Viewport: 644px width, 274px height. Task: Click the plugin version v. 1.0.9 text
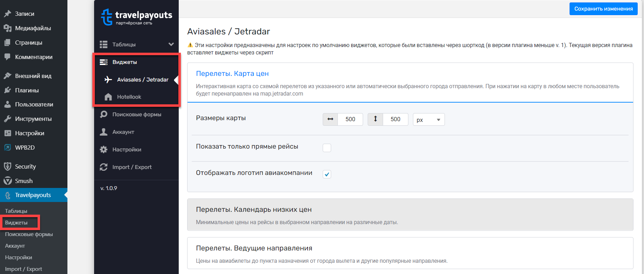pos(109,188)
